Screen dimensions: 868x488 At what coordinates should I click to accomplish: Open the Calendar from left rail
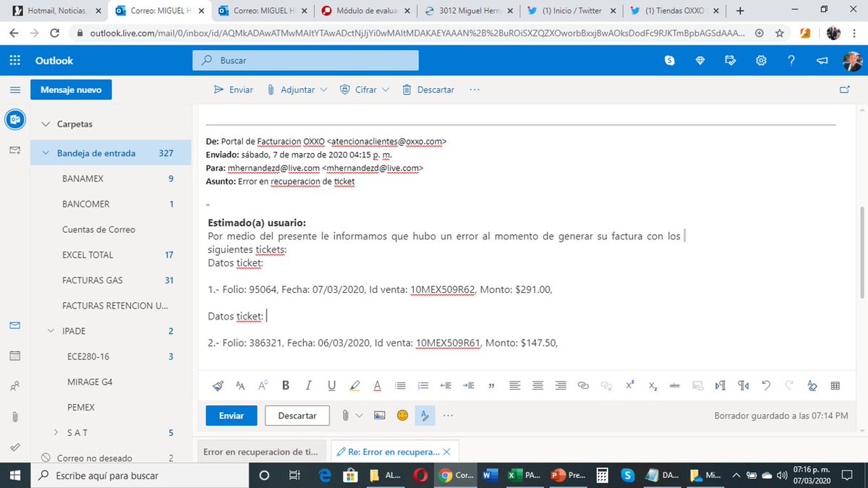pos(15,356)
